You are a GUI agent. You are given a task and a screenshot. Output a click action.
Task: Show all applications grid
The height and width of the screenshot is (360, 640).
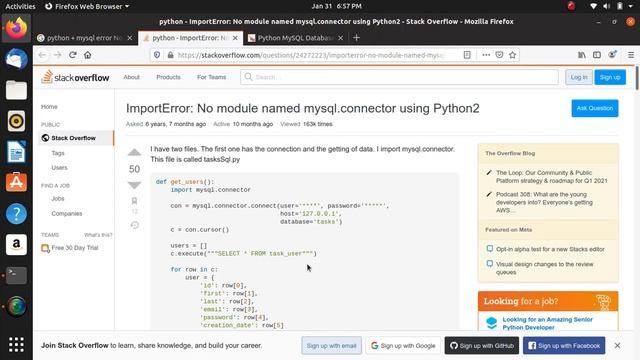16,344
